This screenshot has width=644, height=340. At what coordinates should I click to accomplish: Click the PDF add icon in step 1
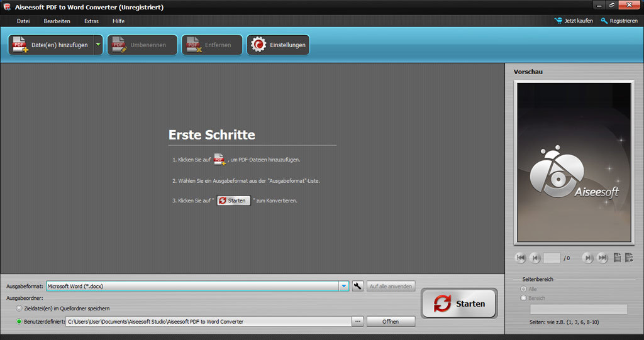click(219, 160)
